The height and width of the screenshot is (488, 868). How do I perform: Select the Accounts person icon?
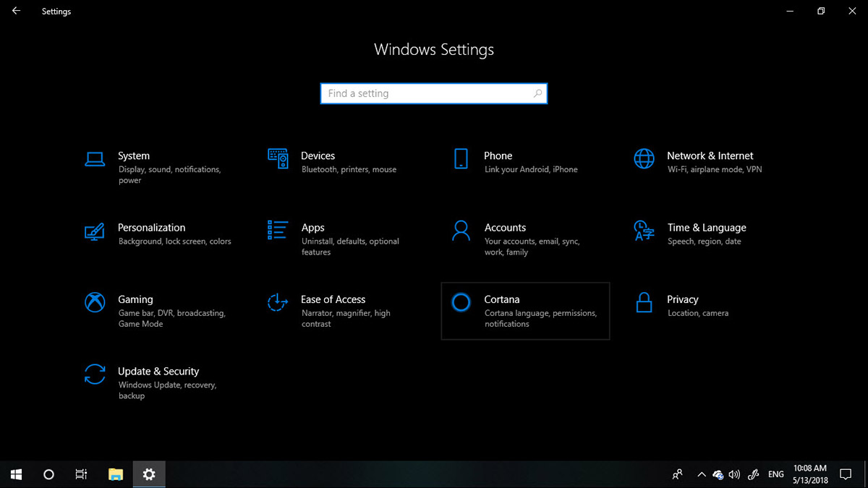coord(461,231)
